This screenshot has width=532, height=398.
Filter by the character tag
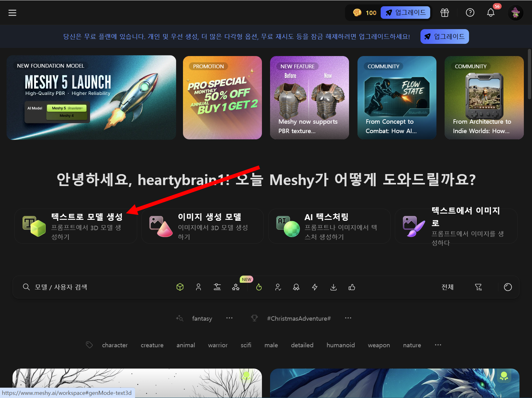coord(115,345)
